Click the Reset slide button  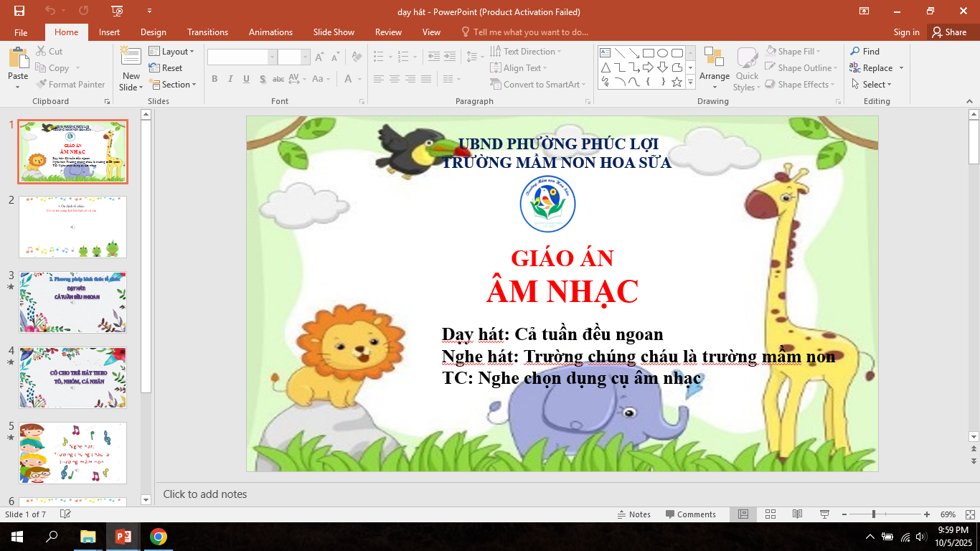point(166,68)
